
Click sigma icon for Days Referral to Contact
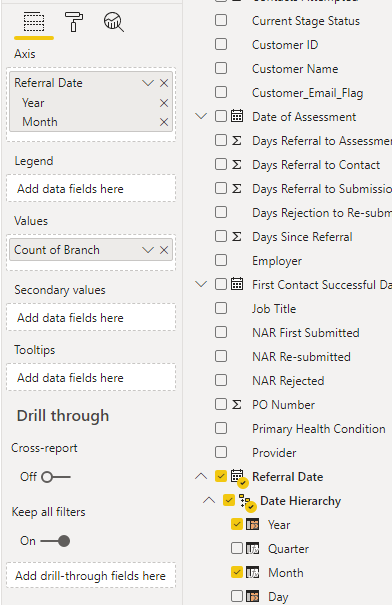[237, 164]
